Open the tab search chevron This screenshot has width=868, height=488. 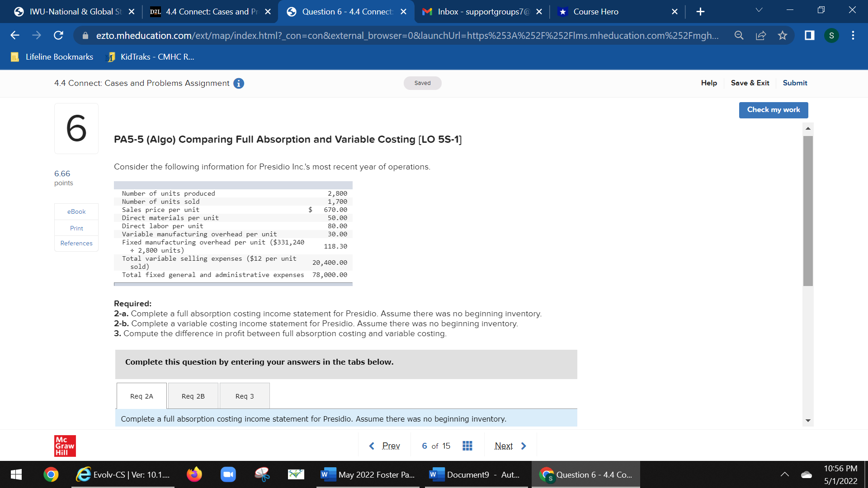click(x=759, y=9)
